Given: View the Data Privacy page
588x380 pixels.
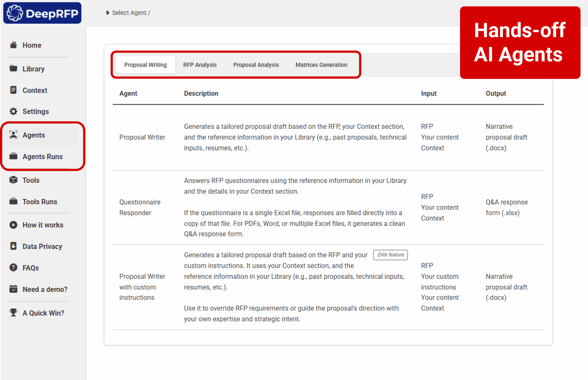Looking at the screenshot, I should 42,246.
